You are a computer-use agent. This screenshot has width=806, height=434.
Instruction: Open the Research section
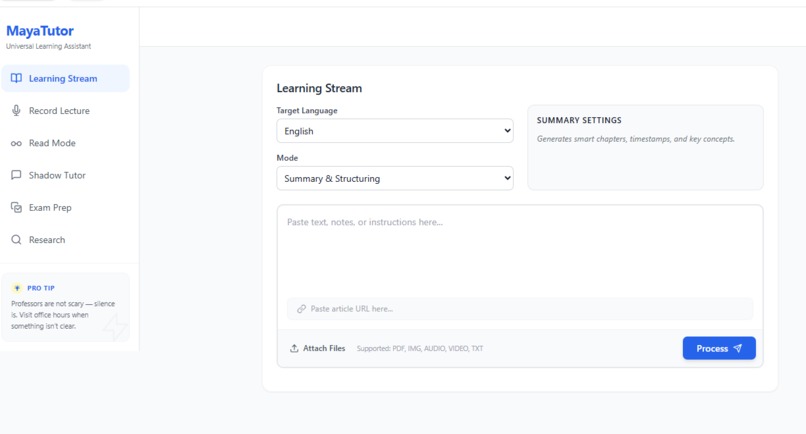point(65,240)
